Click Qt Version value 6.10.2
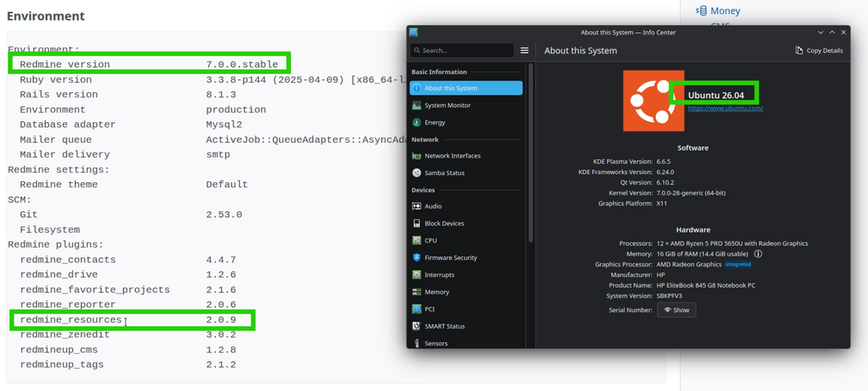868x391 pixels. coord(665,183)
